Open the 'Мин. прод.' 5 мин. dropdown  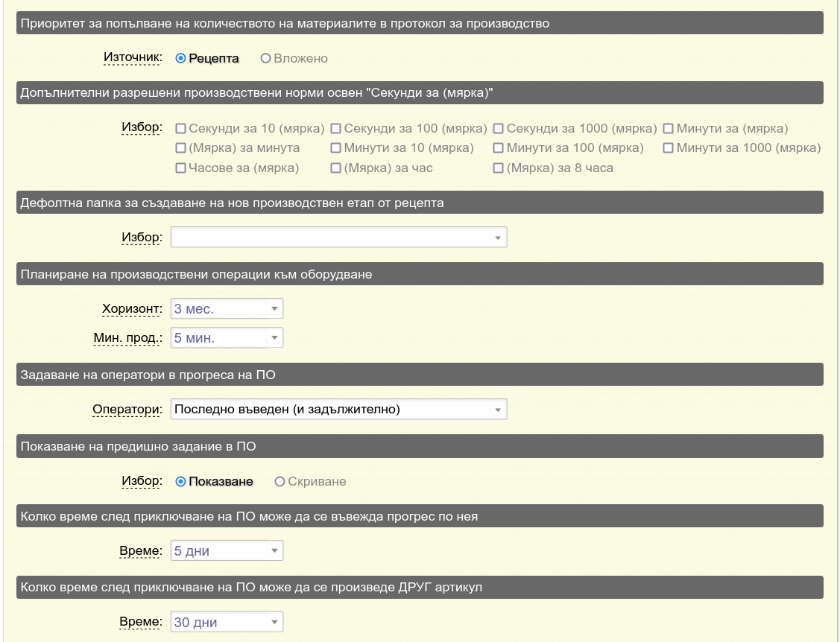click(227, 338)
